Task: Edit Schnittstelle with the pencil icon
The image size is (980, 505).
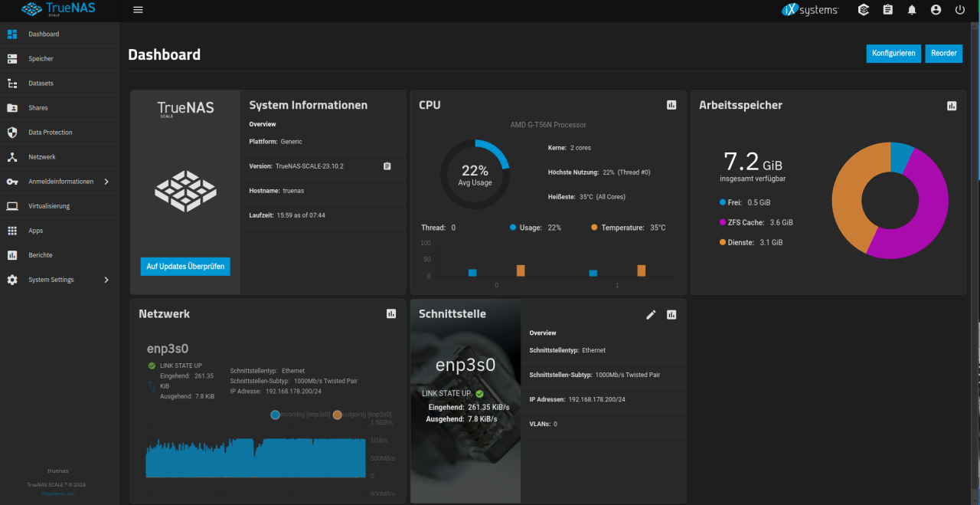Action: point(651,314)
